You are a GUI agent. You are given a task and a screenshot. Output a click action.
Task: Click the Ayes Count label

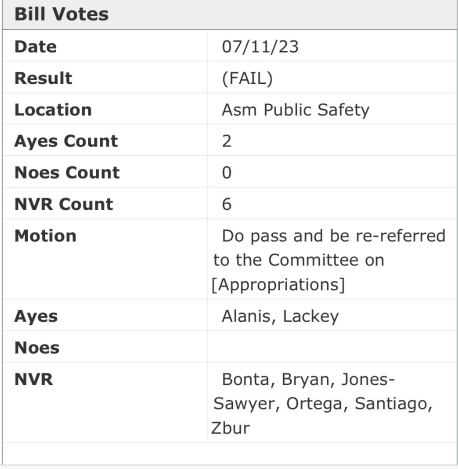(66, 141)
